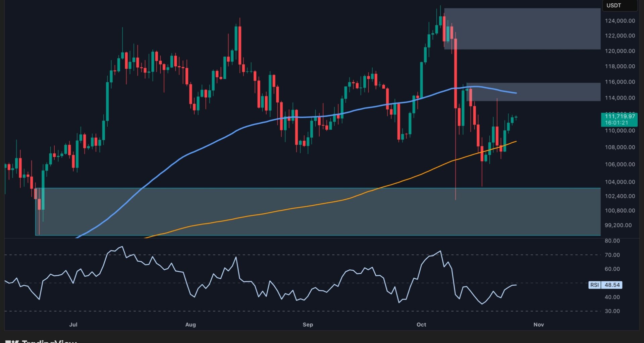Viewport: 644px width, 343px height.
Task: Click the current price label 111,719.97
Action: 619,119
